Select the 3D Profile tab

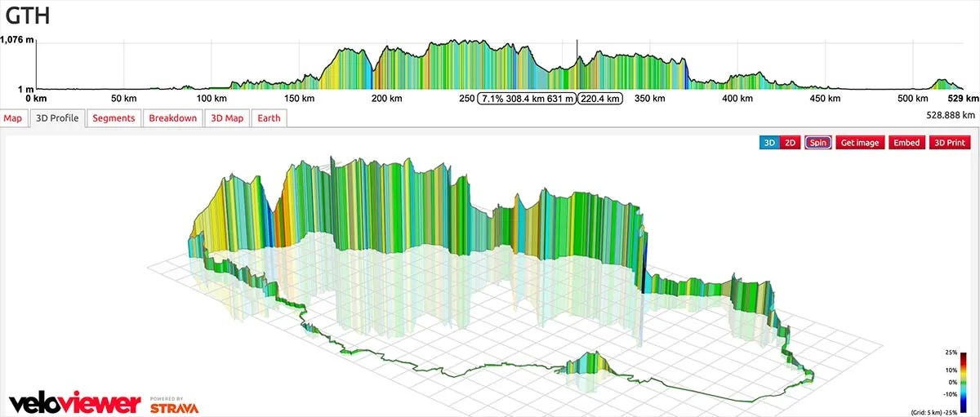pyautogui.click(x=56, y=118)
